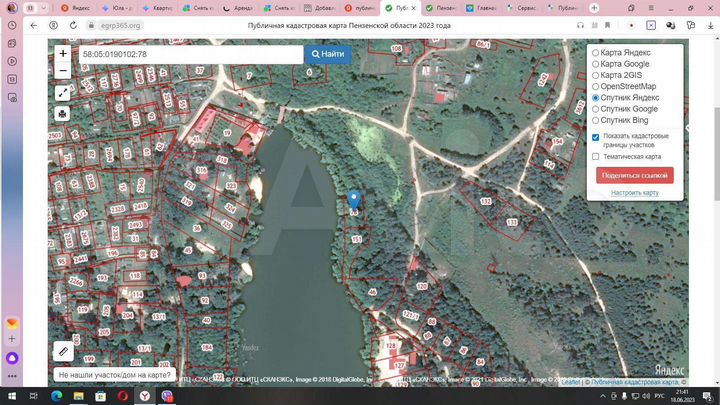Open the downloads arrow icon
The image size is (720, 405).
pos(710,26)
